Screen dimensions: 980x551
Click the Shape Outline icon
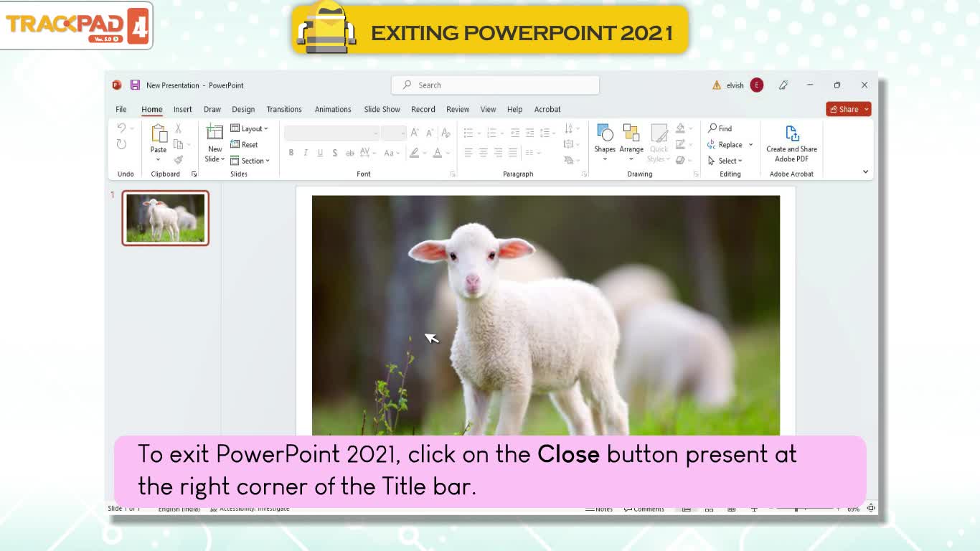pos(680,144)
